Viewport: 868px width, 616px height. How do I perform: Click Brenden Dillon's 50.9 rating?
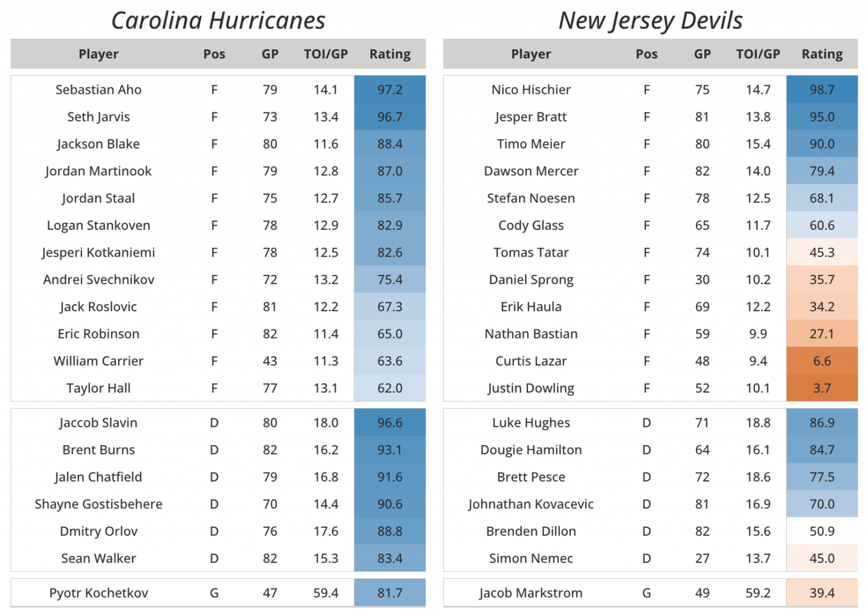click(x=822, y=531)
